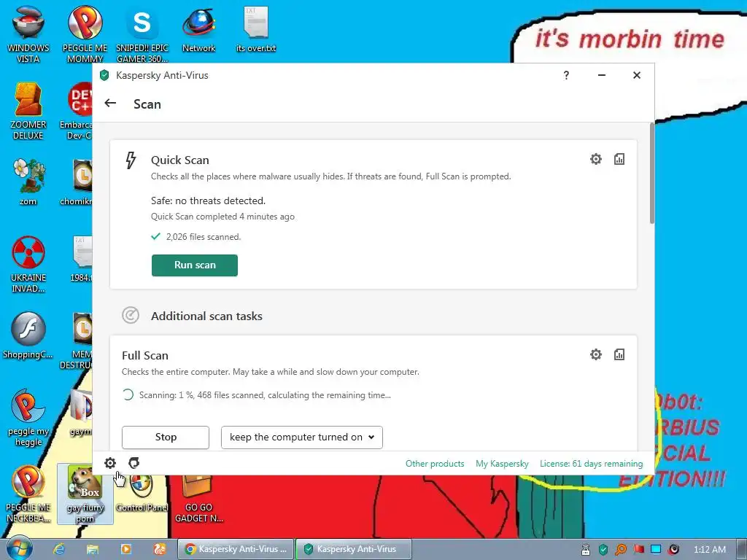Open Kaspersky settings gear in footer

coord(110,463)
